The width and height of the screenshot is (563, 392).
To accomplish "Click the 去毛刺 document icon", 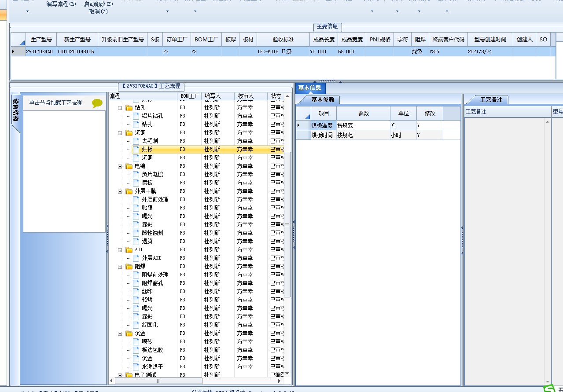I will tap(136, 141).
